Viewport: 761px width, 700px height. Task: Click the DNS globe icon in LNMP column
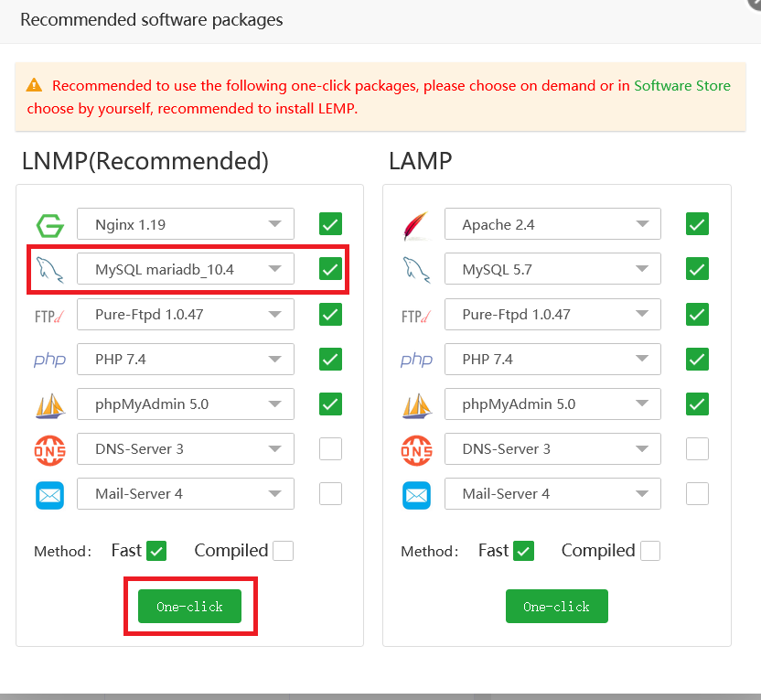point(50,450)
